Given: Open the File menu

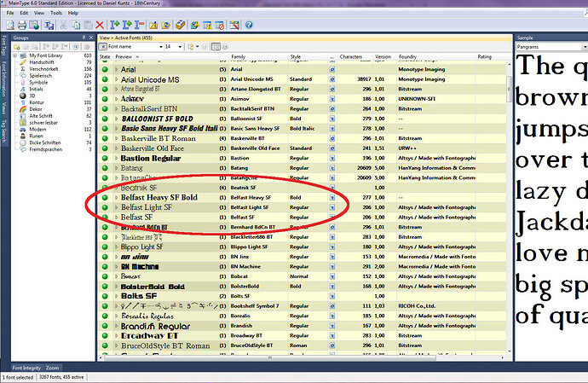Looking at the screenshot, I should (10, 13).
